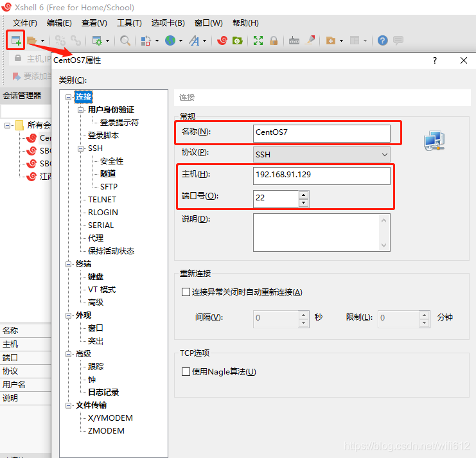Click the color scheme toolbar icon
Viewport: 476px width, 458px height.
[146, 40]
